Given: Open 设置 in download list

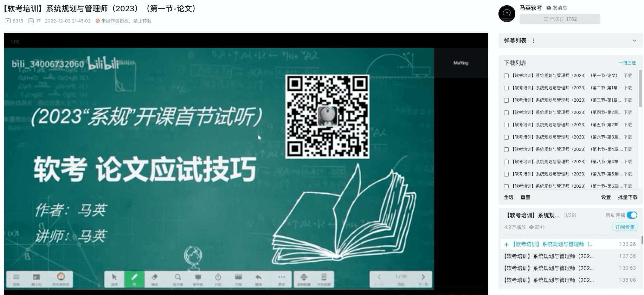Looking at the screenshot, I should pyautogui.click(x=606, y=197).
